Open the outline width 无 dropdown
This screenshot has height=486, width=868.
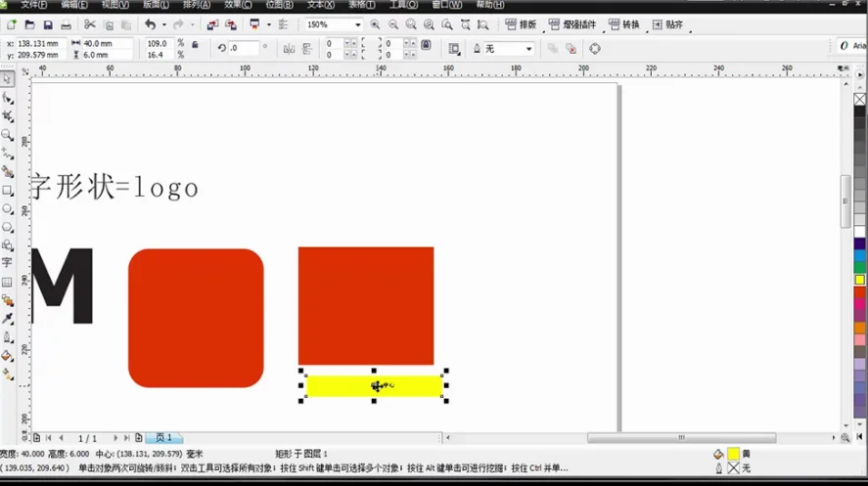pos(528,49)
